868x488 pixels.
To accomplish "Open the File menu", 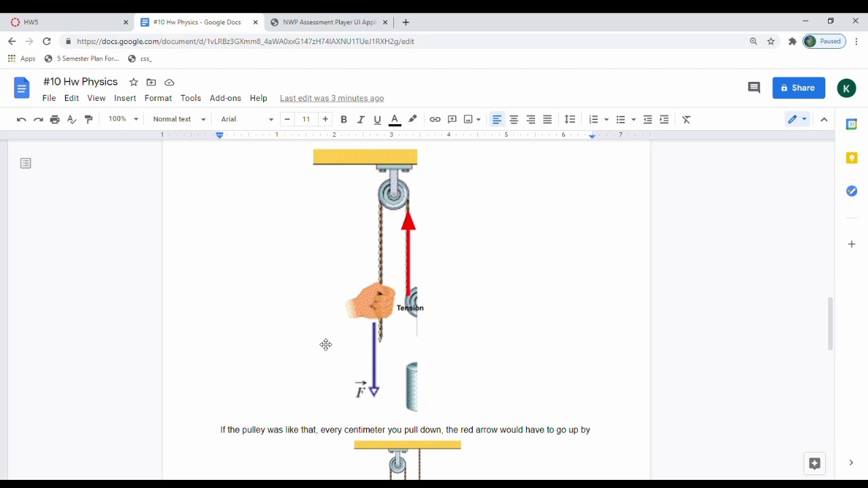I will click(x=49, y=98).
